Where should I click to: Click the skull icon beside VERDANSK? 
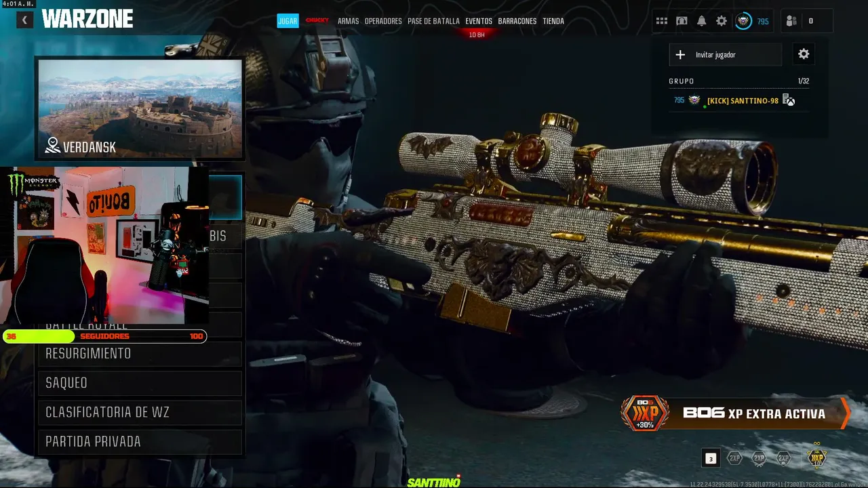[x=53, y=146]
